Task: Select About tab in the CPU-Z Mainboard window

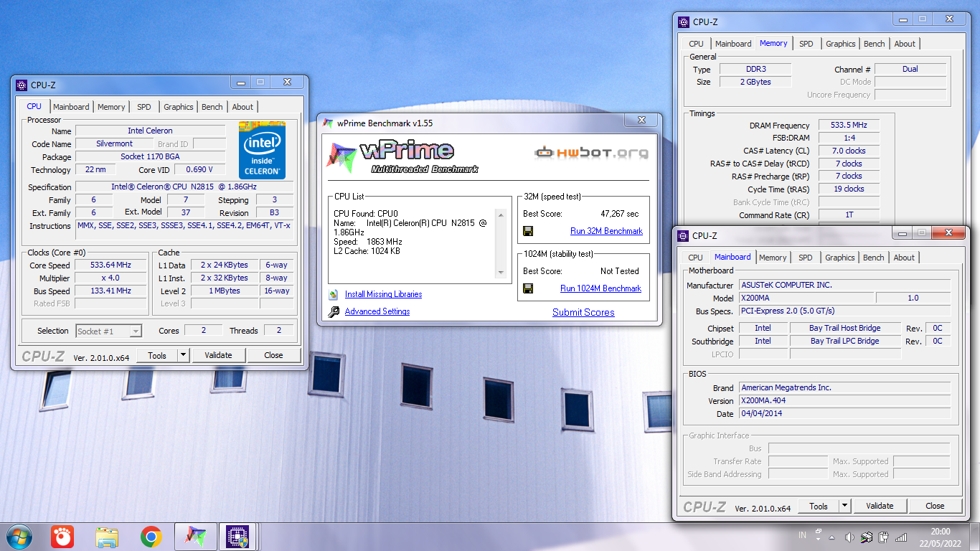Action: pyautogui.click(x=904, y=258)
